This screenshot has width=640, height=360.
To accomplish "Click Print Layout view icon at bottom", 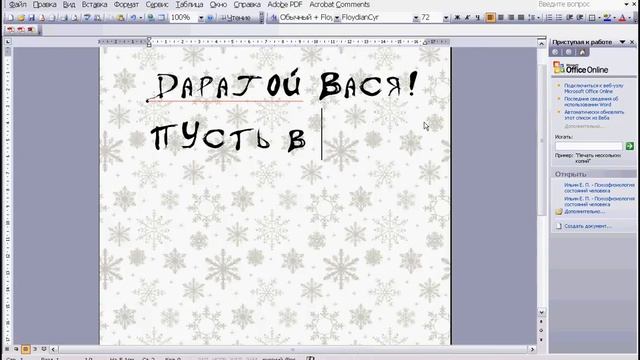I will (25, 349).
